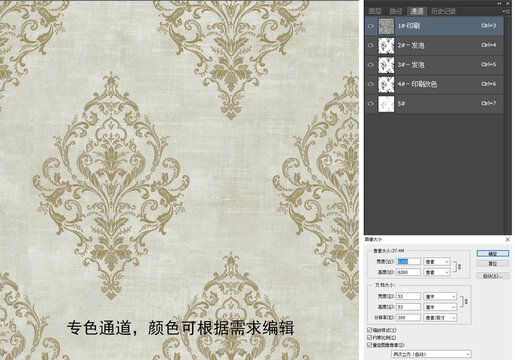Hide the 1# 印刷 channel eye icon
This screenshot has width=515, height=360.
tap(371, 26)
